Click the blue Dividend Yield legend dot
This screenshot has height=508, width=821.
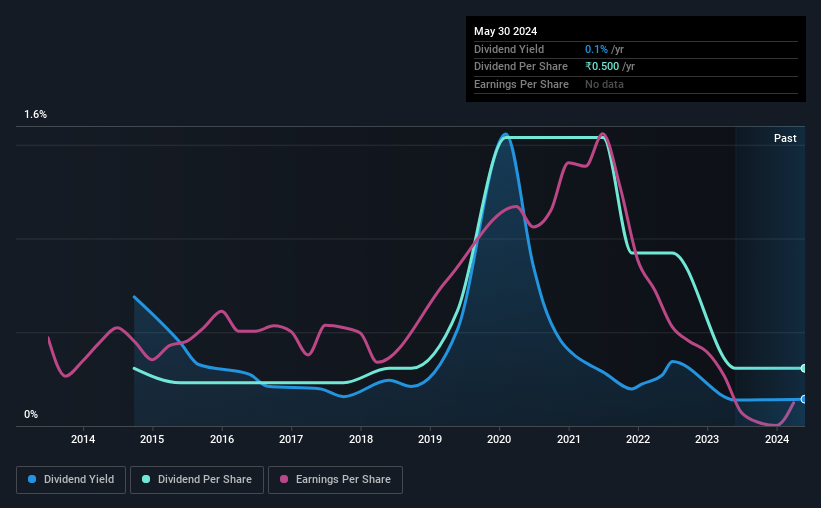[x=32, y=479]
